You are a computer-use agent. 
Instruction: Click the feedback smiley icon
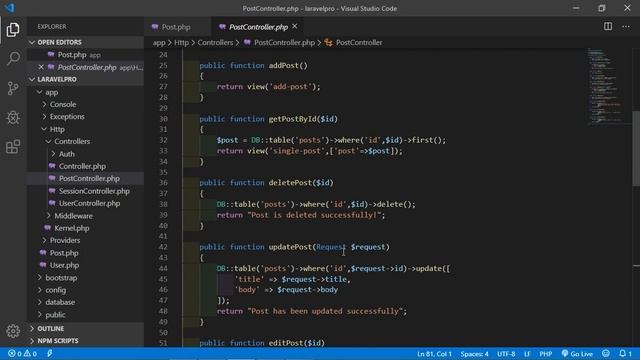pyautogui.click(x=606, y=354)
